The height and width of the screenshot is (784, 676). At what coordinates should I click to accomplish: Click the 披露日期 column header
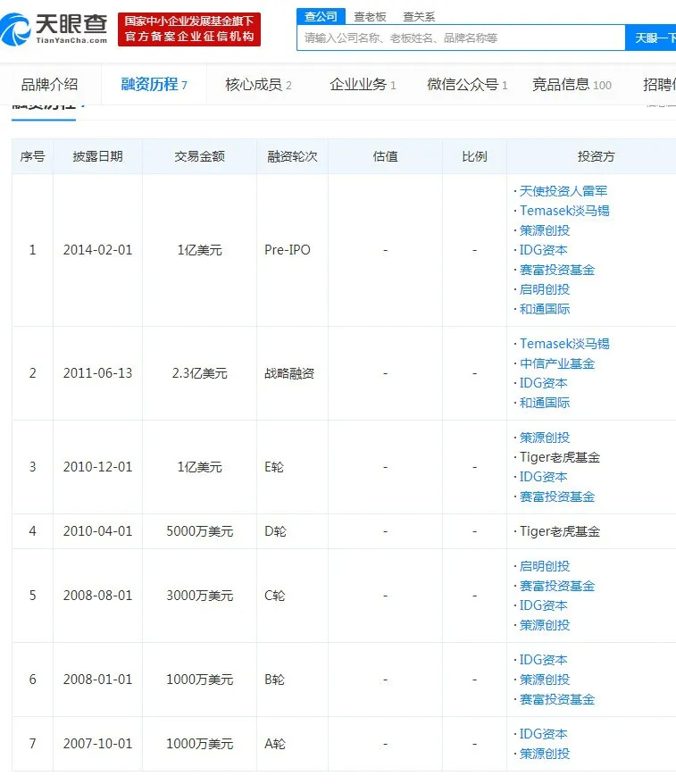[x=97, y=156]
